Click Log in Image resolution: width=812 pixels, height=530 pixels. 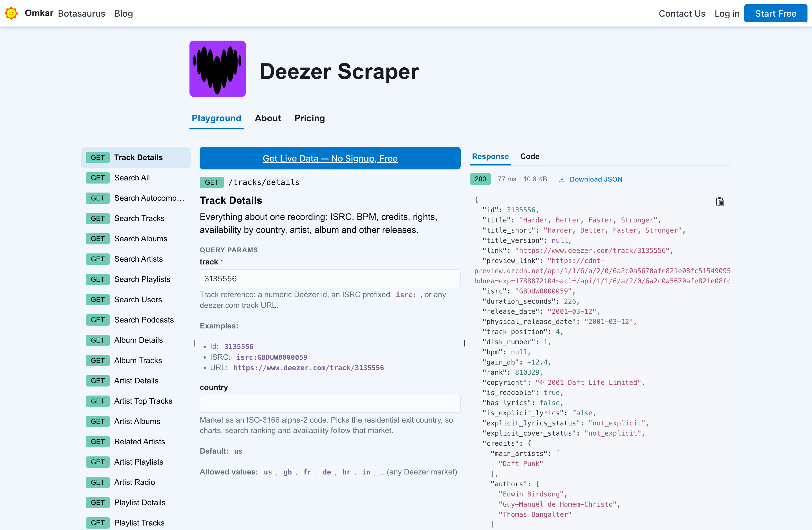pyautogui.click(x=727, y=13)
